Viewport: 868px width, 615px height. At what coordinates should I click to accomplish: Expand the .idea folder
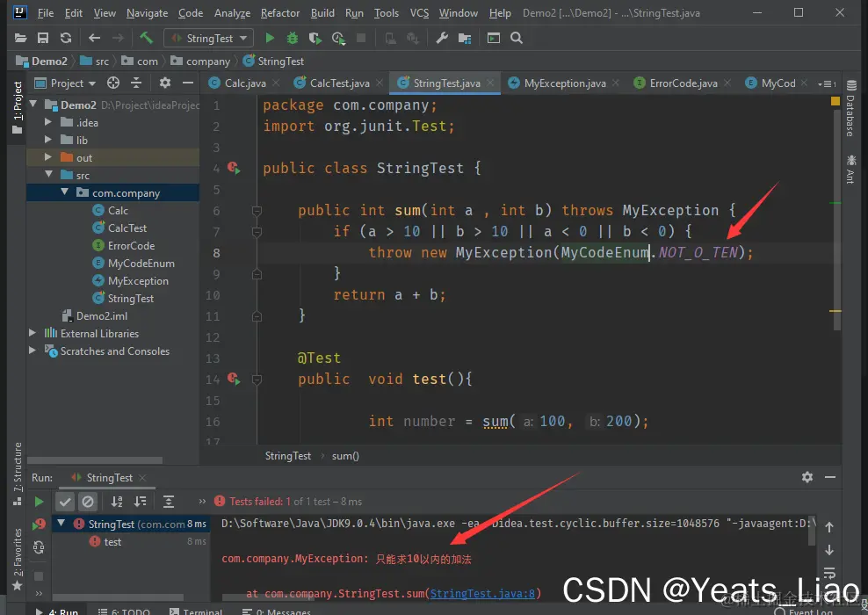pyautogui.click(x=48, y=122)
